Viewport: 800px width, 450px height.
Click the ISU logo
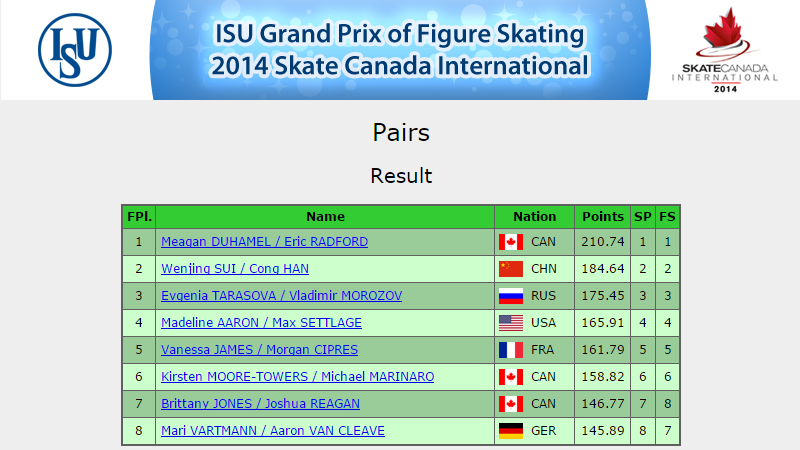coord(75,50)
